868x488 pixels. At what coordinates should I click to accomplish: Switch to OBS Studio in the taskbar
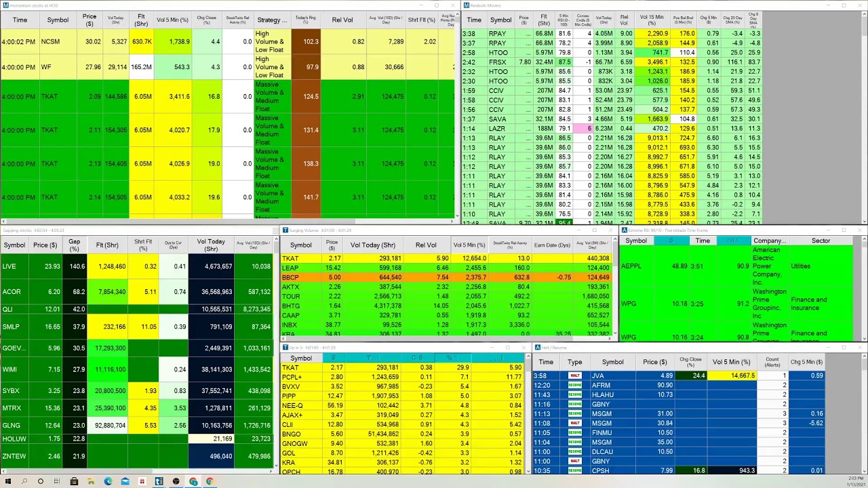click(x=176, y=481)
